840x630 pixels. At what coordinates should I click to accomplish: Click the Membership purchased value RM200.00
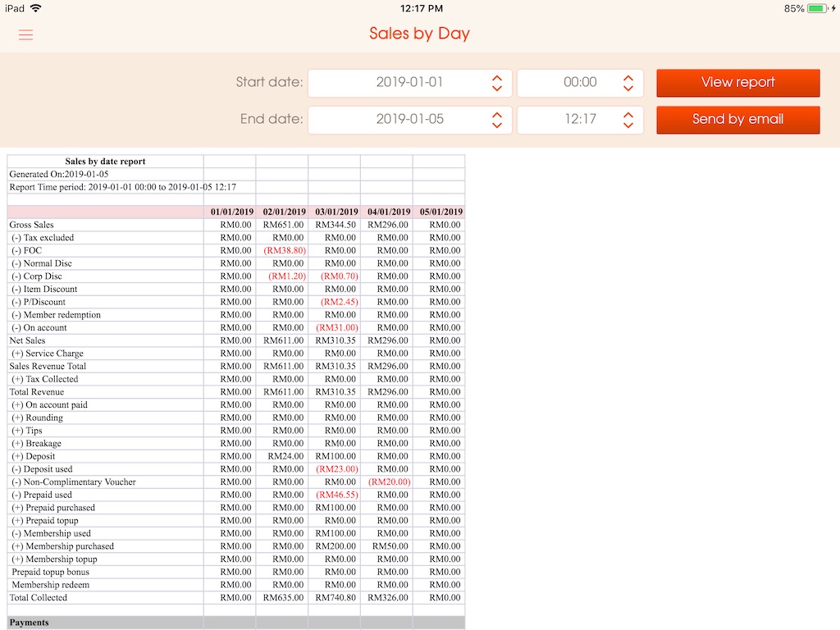pyautogui.click(x=336, y=546)
